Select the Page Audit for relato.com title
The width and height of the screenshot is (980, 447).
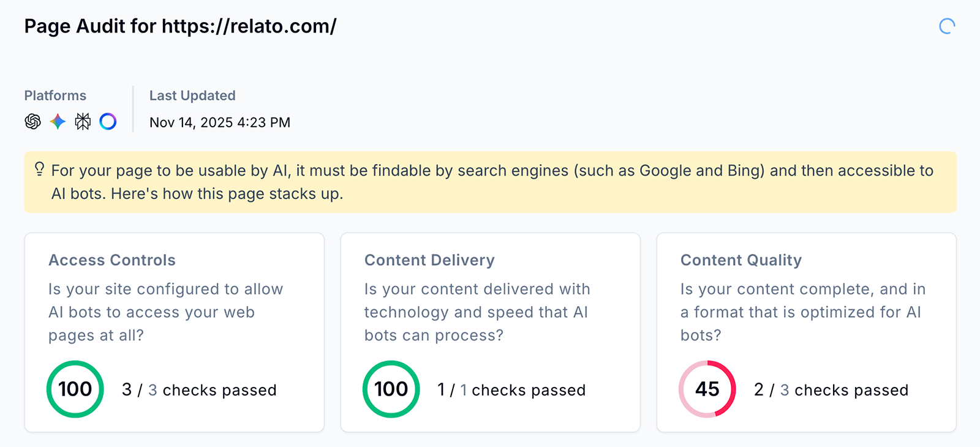[181, 26]
